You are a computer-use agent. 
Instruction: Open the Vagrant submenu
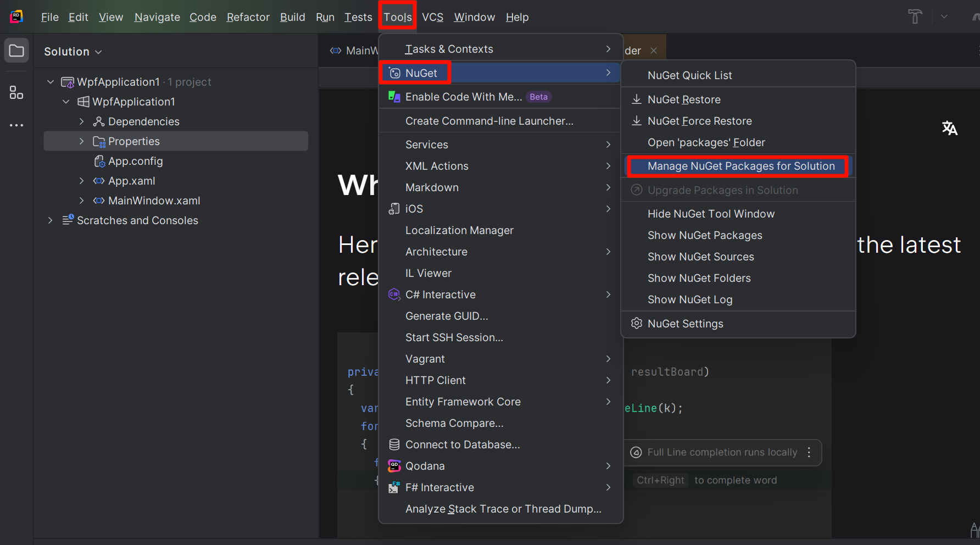pos(500,359)
